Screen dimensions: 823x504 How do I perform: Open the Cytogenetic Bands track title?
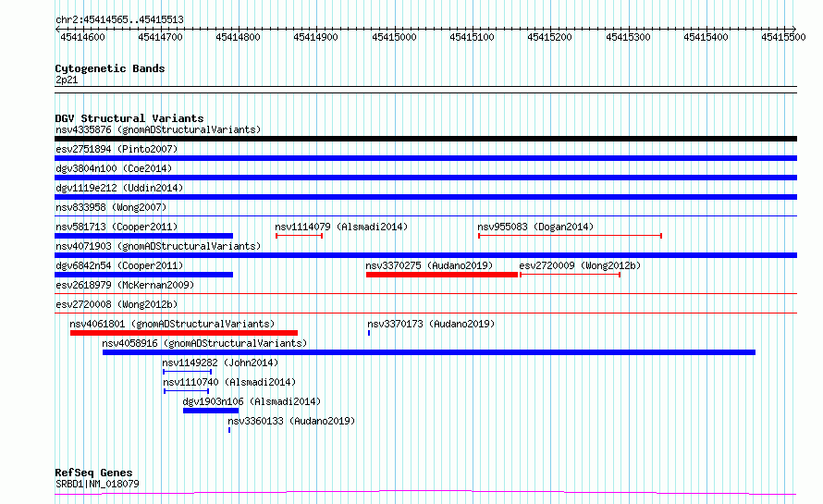(x=110, y=68)
